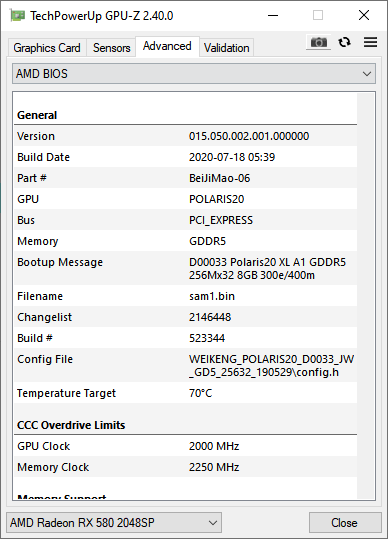Viewport: 388px width, 539px height.
Task: Click the GPU value POLARIS20
Action: [x=217, y=199]
